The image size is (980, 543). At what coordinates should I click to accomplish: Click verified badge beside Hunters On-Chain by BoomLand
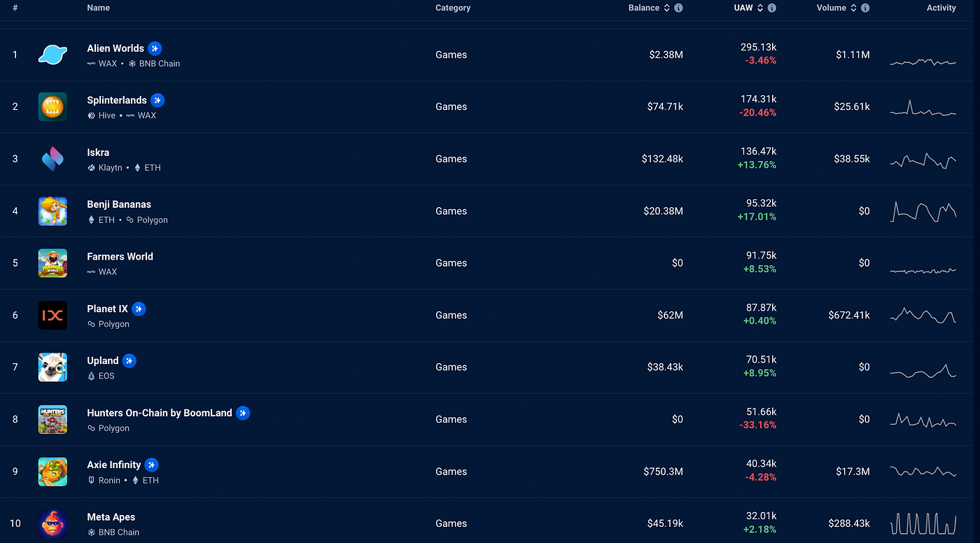pos(243,413)
